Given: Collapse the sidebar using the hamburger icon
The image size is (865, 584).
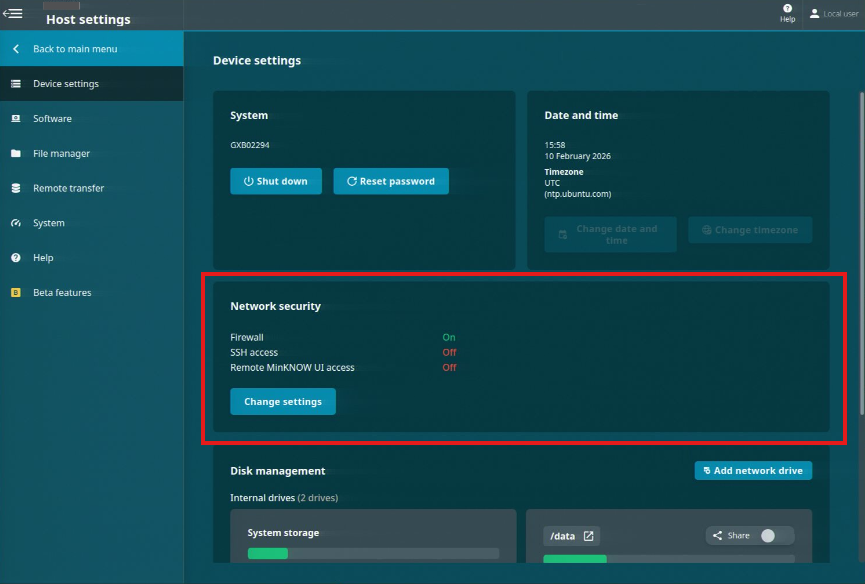Looking at the screenshot, I should point(13,12).
